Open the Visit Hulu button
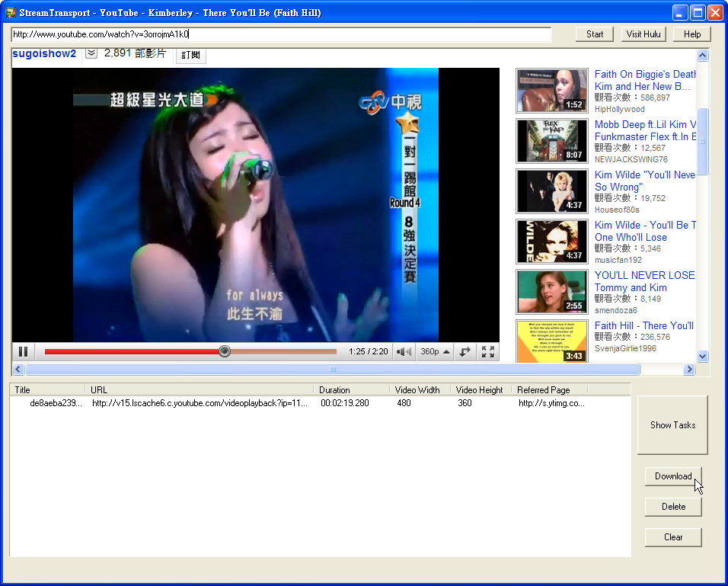The height and width of the screenshot is (586, 728). [x=643, y=34]
